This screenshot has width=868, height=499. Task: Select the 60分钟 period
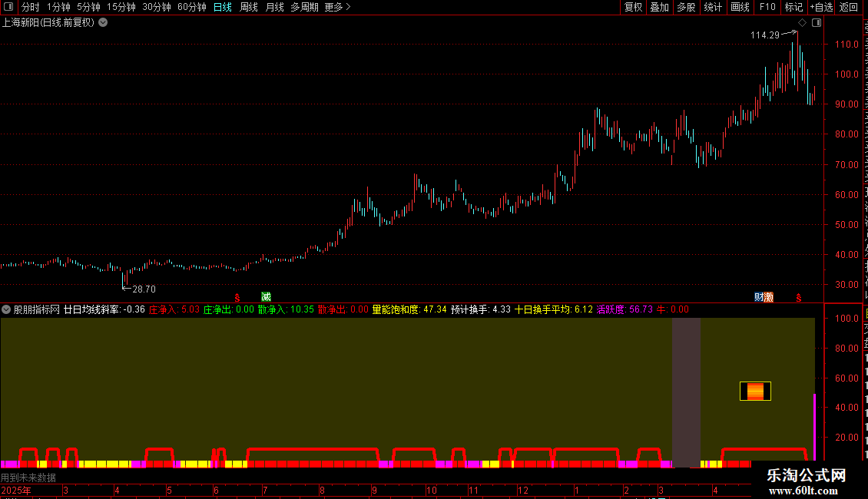click(x=192, y=7)
